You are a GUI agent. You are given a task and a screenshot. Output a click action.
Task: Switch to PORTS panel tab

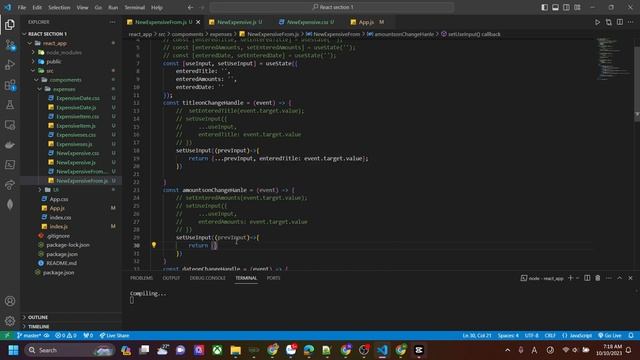pos(273,278)
